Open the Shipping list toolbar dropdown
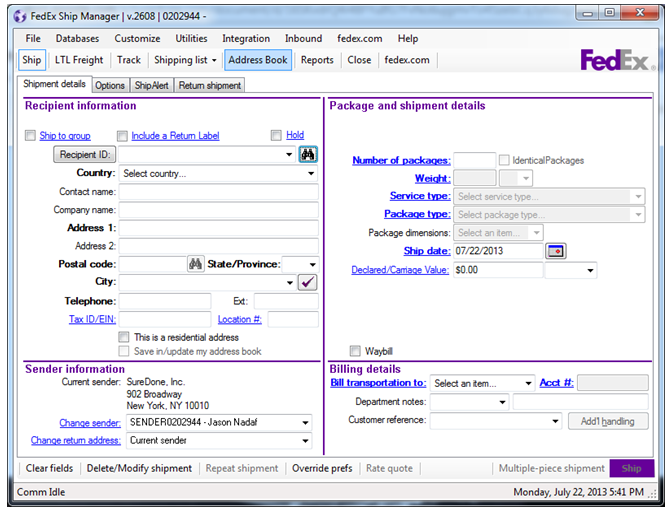This screenshot has width=670, height=511. (x=185, y=60)
